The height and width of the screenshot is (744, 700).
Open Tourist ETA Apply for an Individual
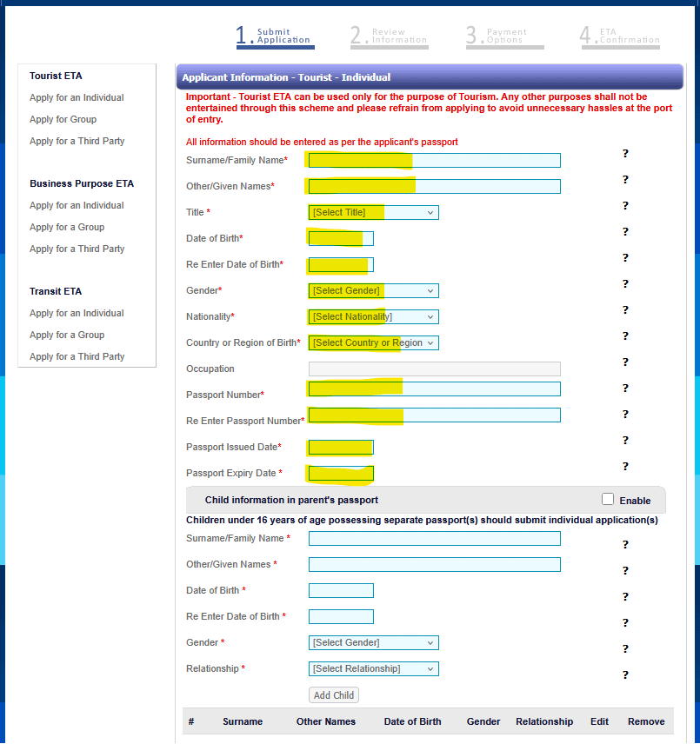coord(77,97)
